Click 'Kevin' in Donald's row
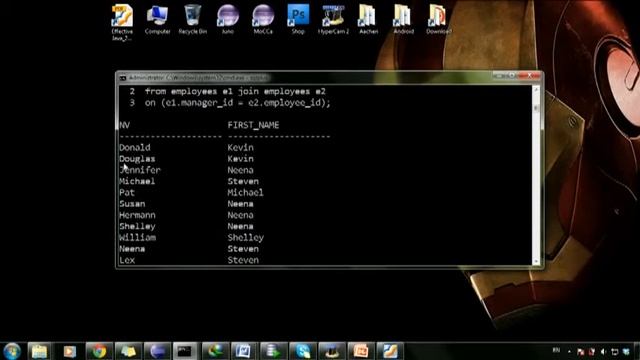Viewport: 640px width, 360px height. click(x=240, y=147)
